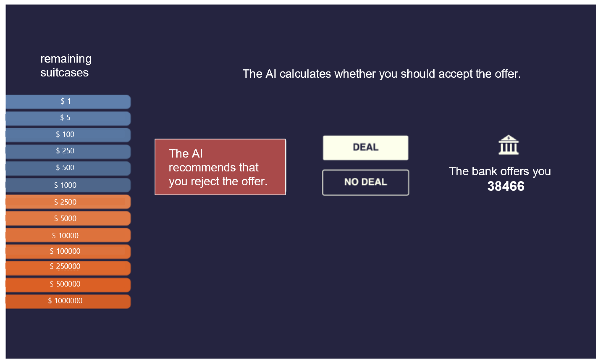The image size is (602, 364).
Task: Select the $ 500000 suitcase bar
Action: pos(68,284)
